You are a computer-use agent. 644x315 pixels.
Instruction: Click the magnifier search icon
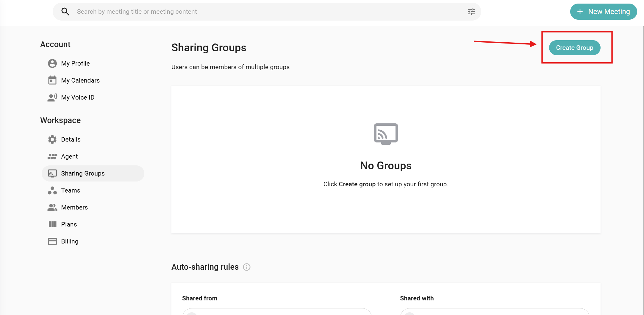pos(65,12)
